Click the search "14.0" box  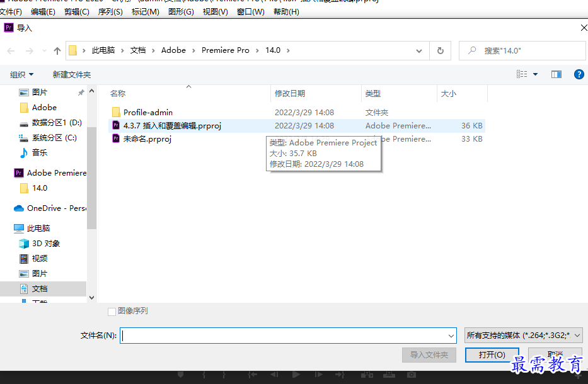[522, 50]
